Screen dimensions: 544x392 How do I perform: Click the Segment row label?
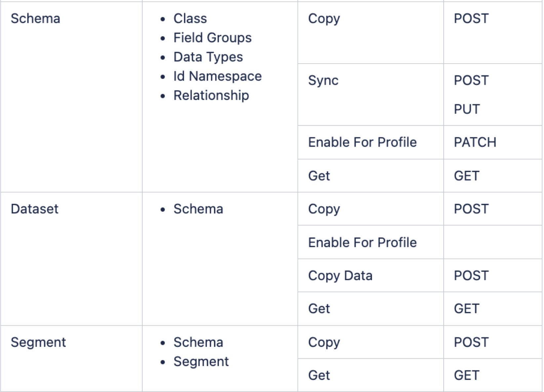pos(38,342)
